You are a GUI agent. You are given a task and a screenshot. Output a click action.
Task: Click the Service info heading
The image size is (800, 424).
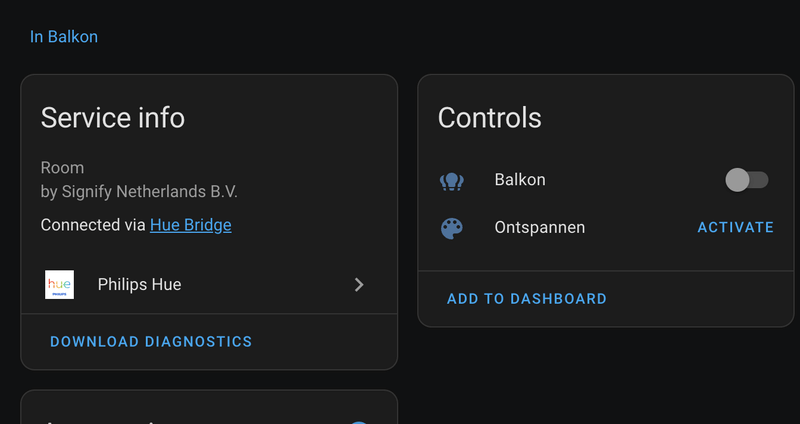point(113,118)
